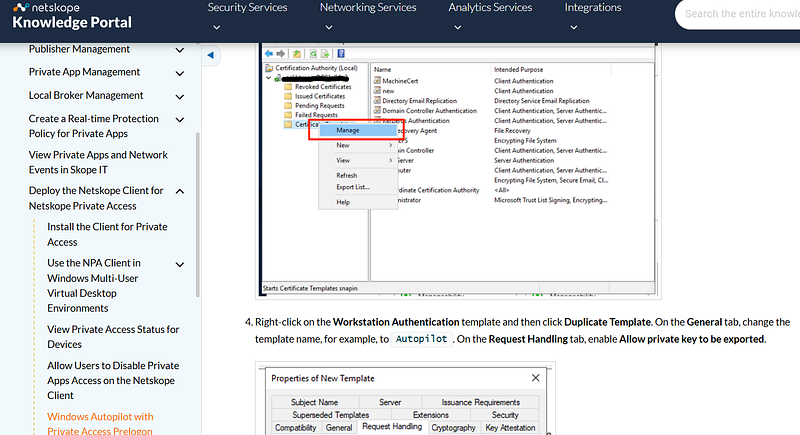Focus the knowledge base search field

[x=740, y=14]
